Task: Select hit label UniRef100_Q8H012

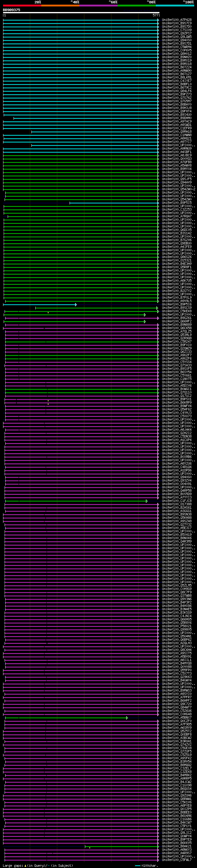Action: coord(177,54)
